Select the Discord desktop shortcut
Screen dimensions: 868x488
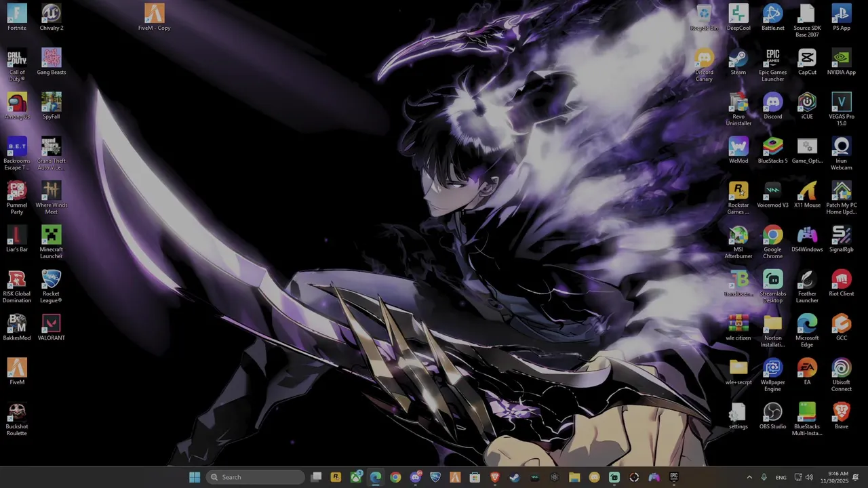coord(773,106)
